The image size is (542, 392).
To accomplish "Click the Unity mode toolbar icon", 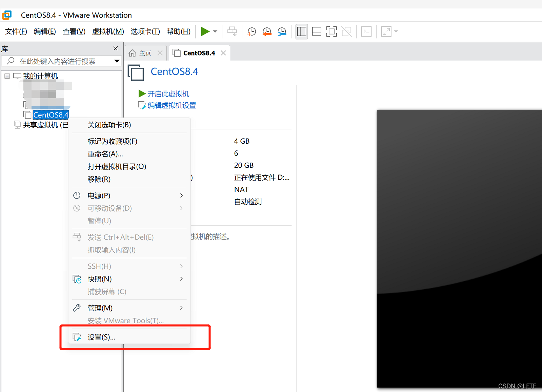I will coord(346,32).
